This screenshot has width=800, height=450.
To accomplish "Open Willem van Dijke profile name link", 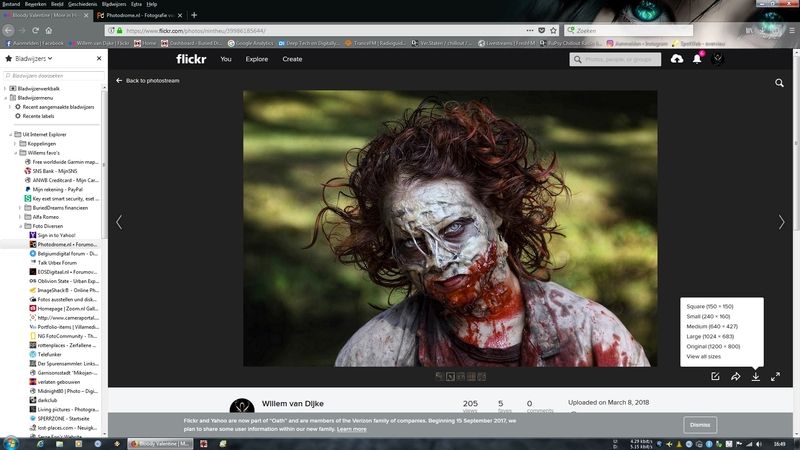I will 293,404.
